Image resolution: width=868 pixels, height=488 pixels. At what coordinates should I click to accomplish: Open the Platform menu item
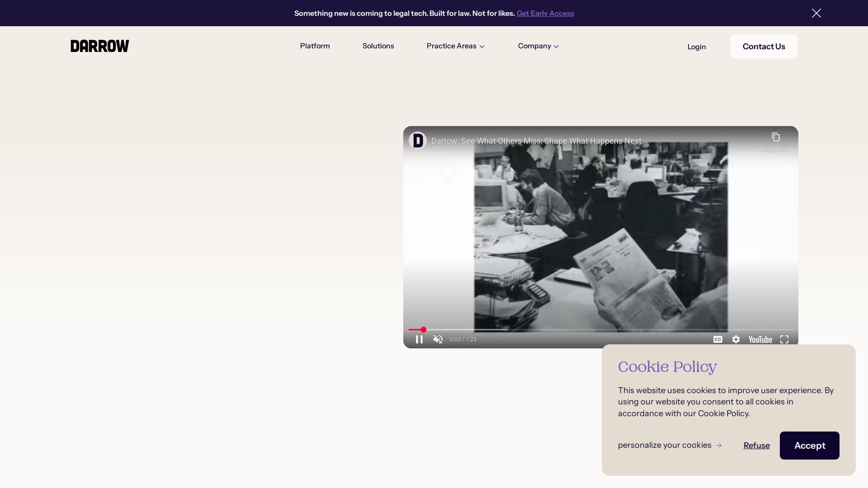click(315, 46)
